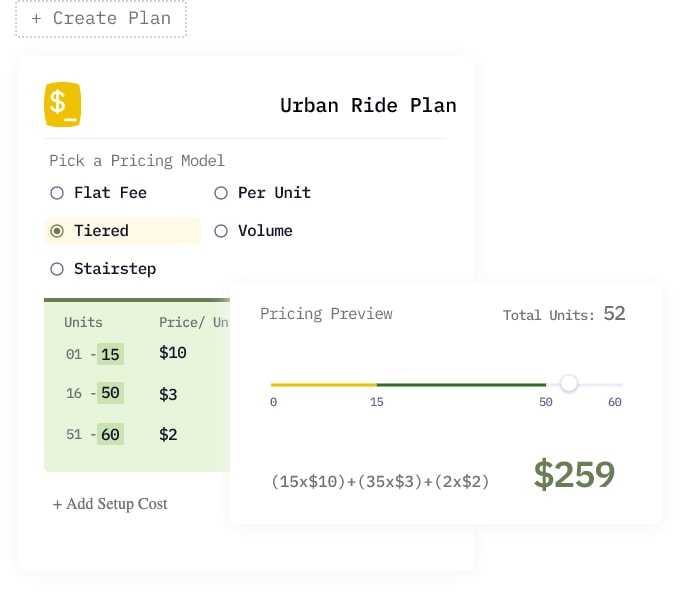Click the $10 price for first tier
Screen dimensions: 681x592
pos(173,353)
